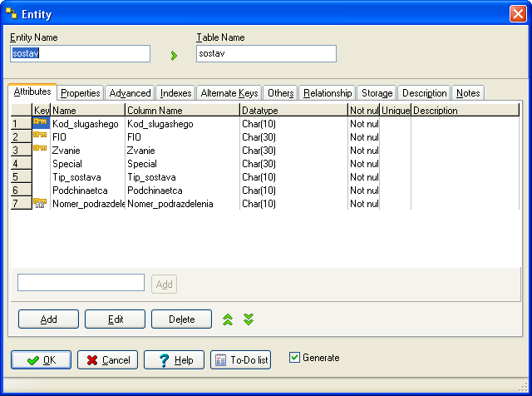Click Char(30) datatype of Special
This screenshot has width=532, height=396.
click(x=293, y=164)
